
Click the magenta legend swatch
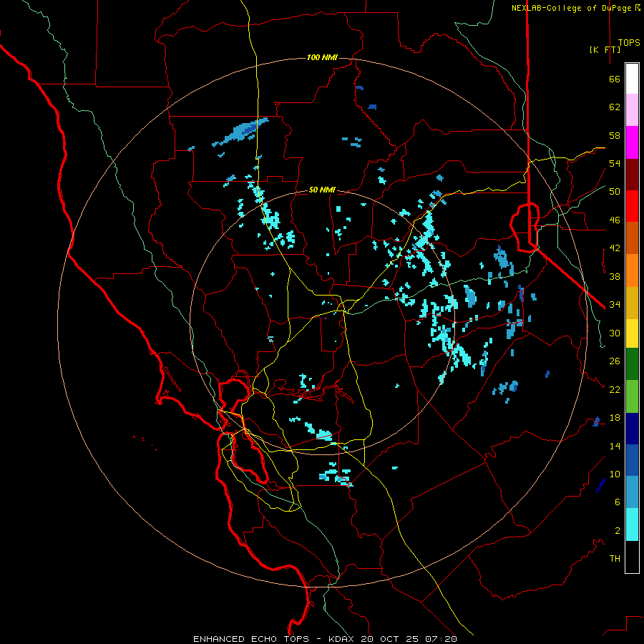(x=632, y=142)
